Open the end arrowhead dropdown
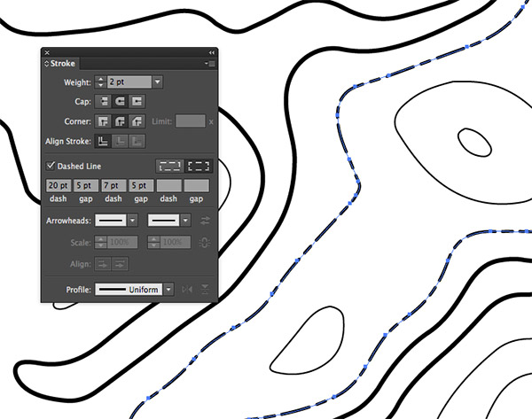Image resolution: width=532 pixels, height=419 pixels. [185, 221]
